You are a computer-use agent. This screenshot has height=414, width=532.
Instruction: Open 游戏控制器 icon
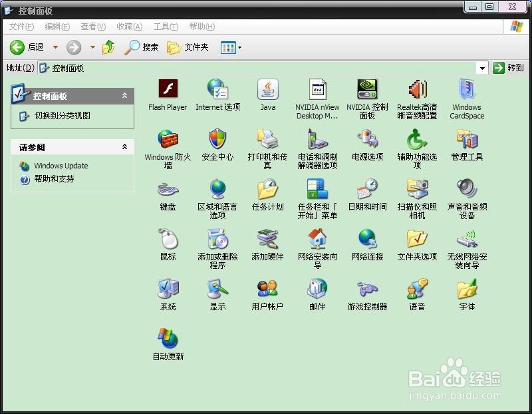[367, 289]
